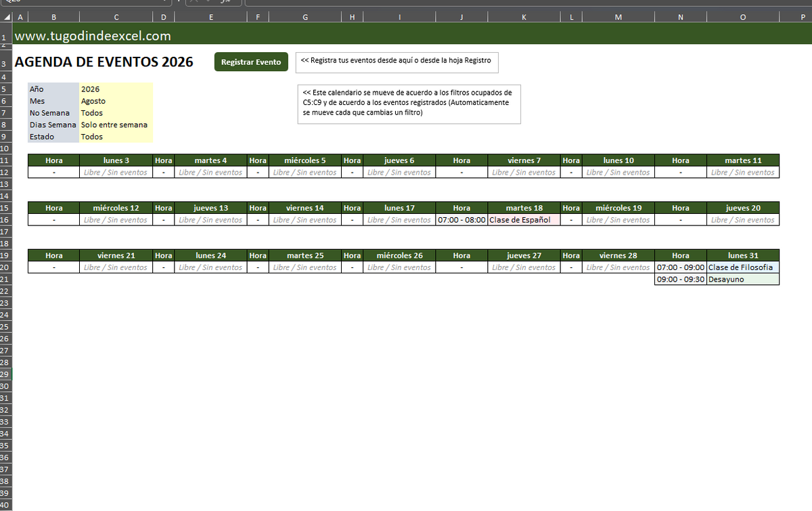Select column B header
The height and width of the screenshot is (511, 812).
point(53,18)
